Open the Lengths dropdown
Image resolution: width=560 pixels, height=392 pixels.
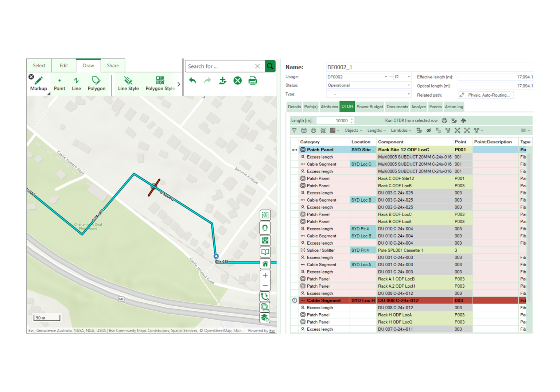(x=376, y=131)
